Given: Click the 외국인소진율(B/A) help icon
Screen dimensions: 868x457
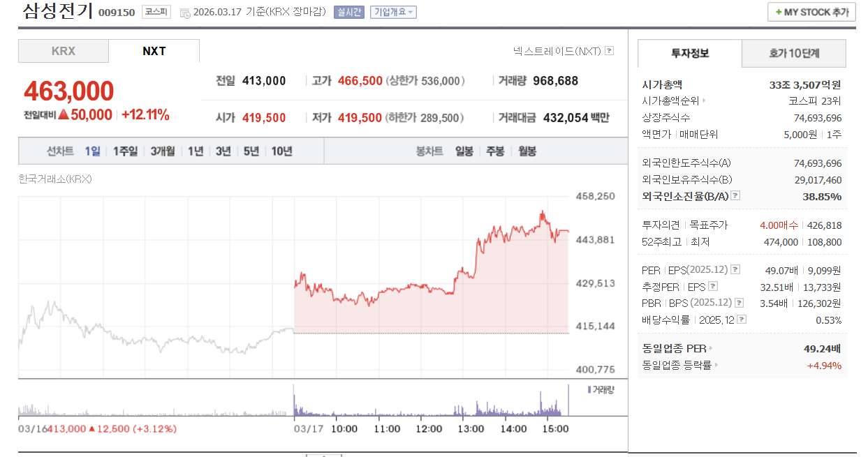Looking at the screenshot, I should click(735, 195).
